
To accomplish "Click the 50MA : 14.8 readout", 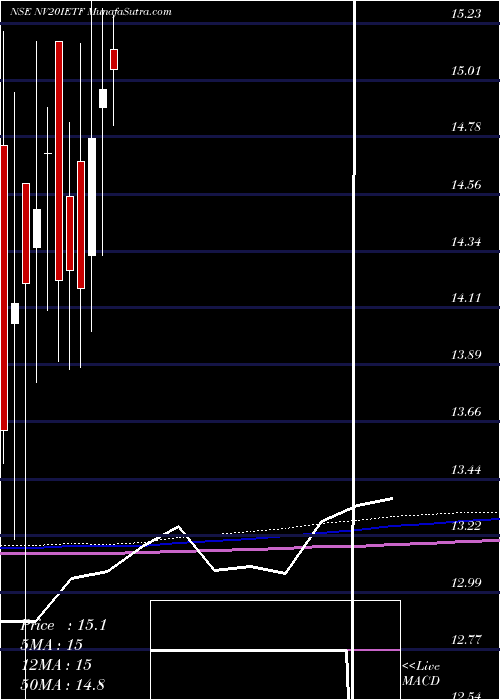I will (x=63, y=684).
